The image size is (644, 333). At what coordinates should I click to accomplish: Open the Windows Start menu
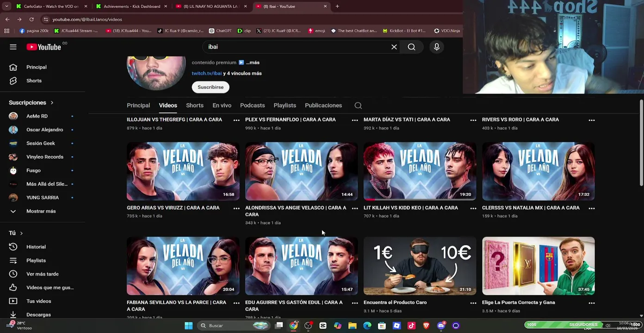188,326
